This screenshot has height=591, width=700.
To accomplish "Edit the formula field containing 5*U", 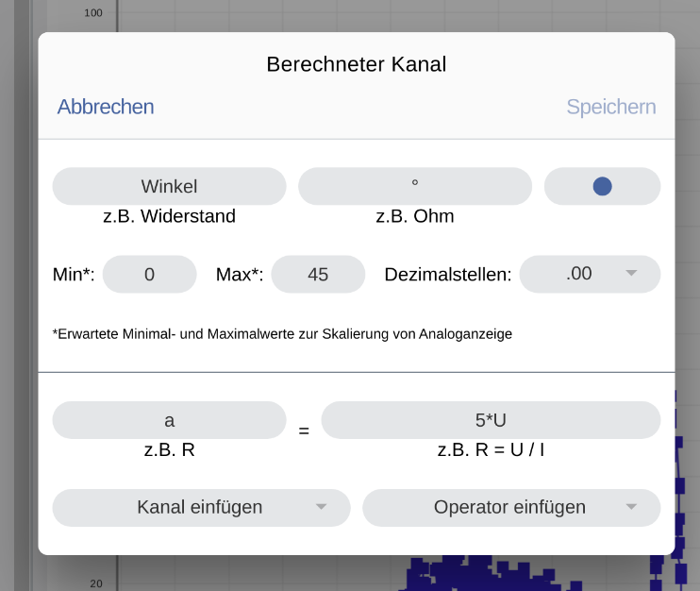I will pyautogui.click(x=491, y=420).
